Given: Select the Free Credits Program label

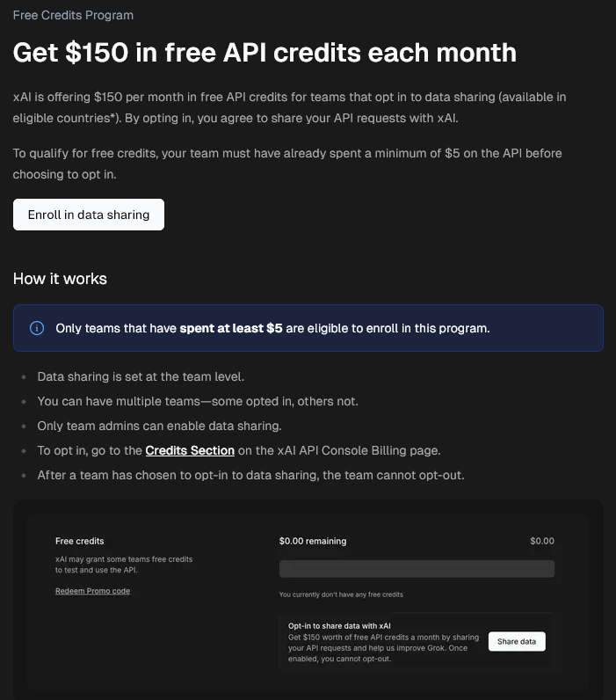Looking at the screenshot, I should point(73,16).
